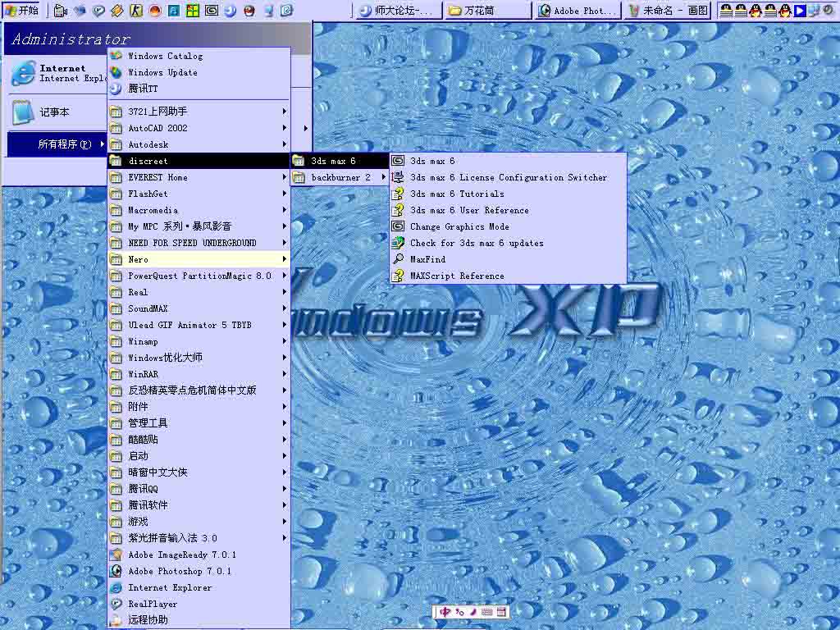Launch 3ds max 6 from the submenu
840x630 pixels.
point(432,161)
